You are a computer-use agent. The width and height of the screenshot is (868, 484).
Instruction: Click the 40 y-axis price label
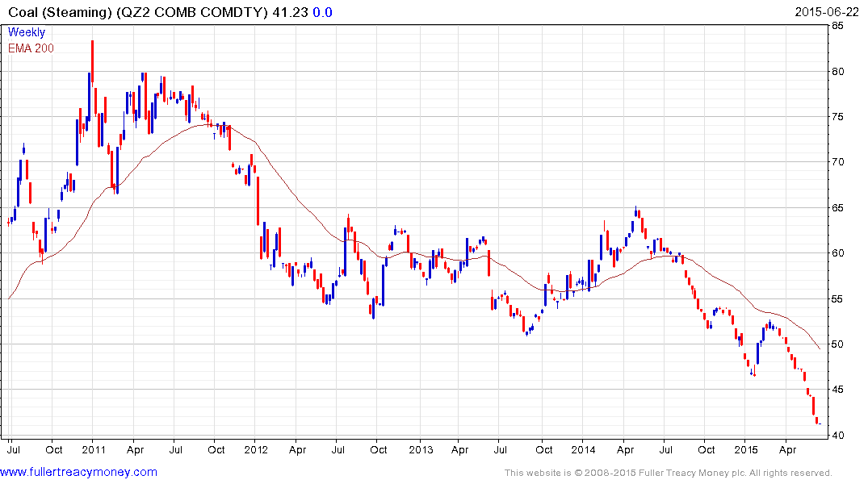pyautogui.click(x=837, y=436)
